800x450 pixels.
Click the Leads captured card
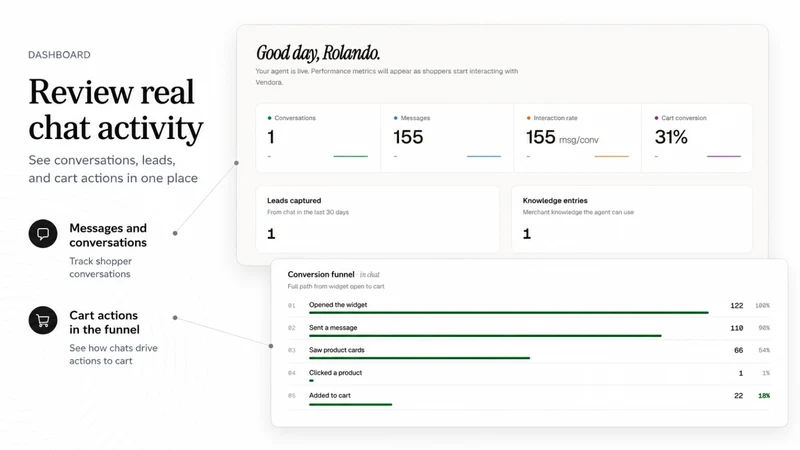pos(378,219)
